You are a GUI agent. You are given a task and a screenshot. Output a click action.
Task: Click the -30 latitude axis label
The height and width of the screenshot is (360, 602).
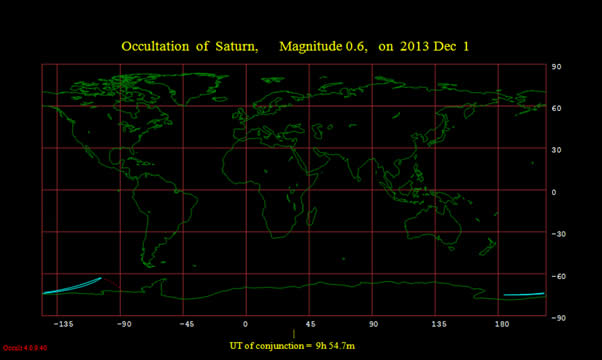(x=558, y=234)
